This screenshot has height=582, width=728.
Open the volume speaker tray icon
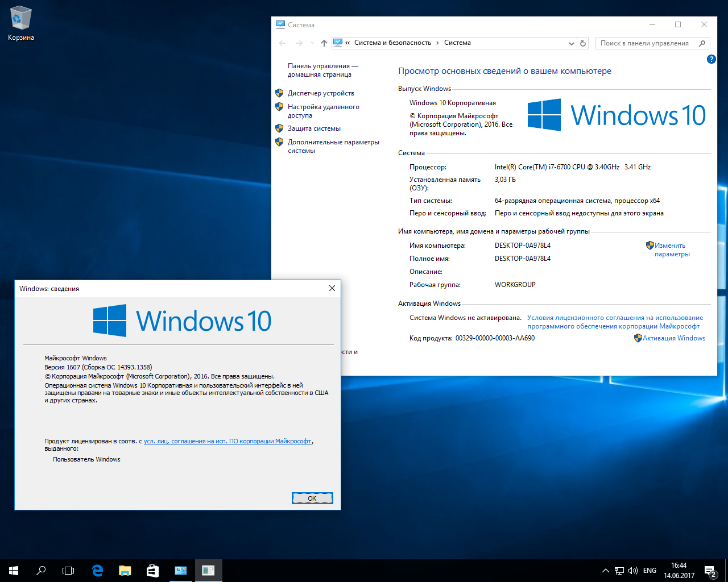point(633,571)
